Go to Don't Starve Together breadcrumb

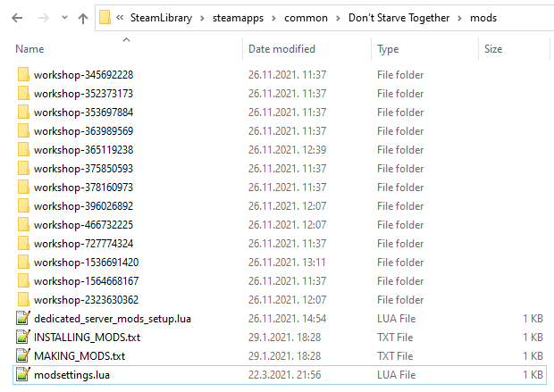point(399,18)
